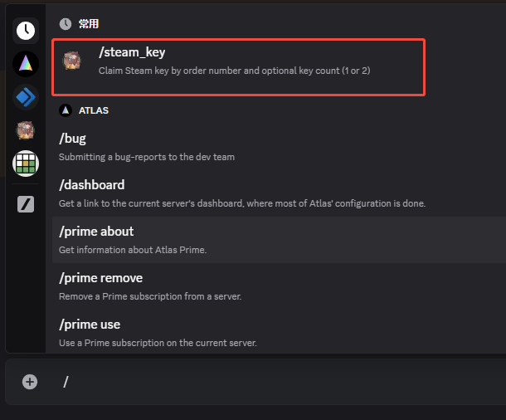Select the Wordle grid app icon
The width and height of the screenshot is (506, 420).
click(x=26, y=164)
